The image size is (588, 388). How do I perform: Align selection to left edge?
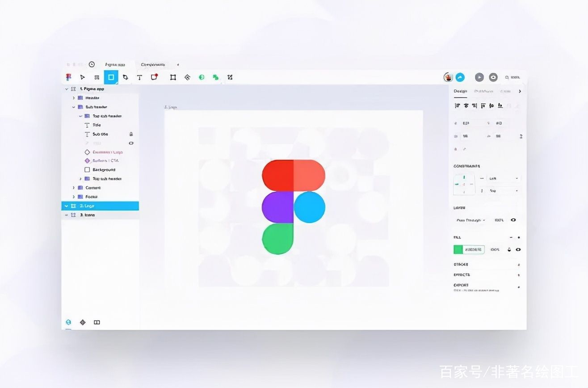point(457,106)
